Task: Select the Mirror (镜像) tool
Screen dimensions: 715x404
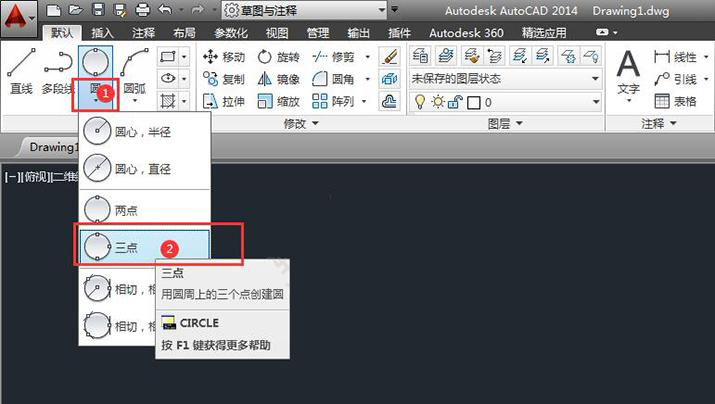Action: click(278, 79)
